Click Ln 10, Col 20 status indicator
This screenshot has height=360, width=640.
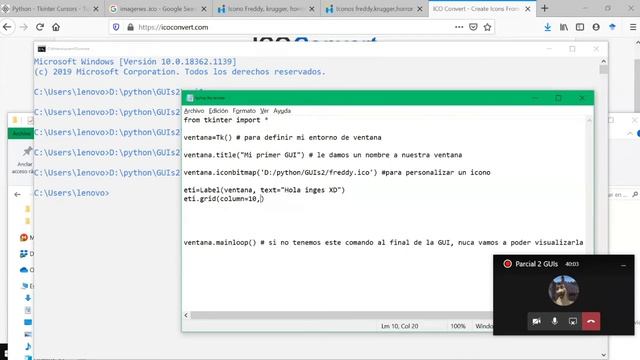tap(400, 326)
